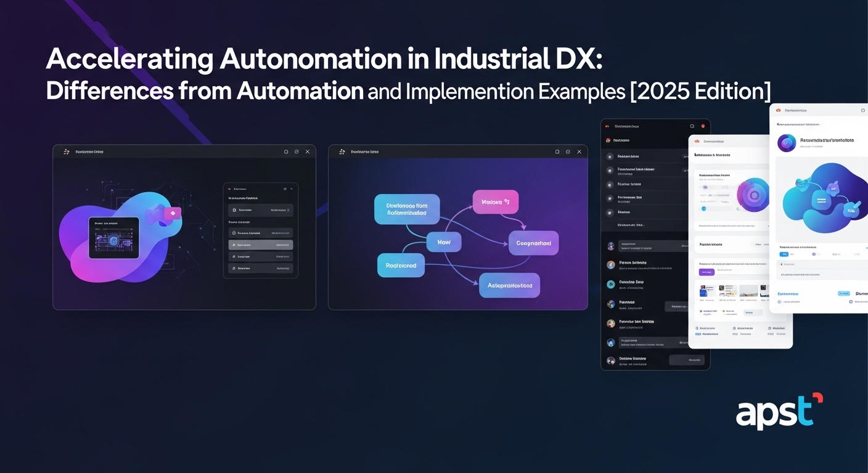Open the settings gear on the floating dark panel

click(285, 189)
